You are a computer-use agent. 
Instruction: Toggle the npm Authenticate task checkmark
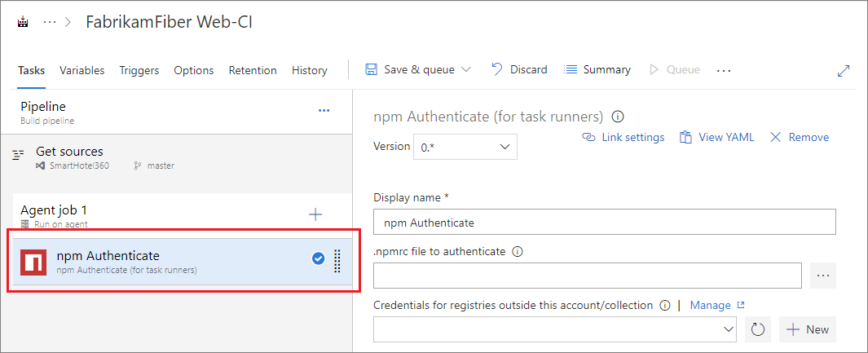(x=319, y=258)
